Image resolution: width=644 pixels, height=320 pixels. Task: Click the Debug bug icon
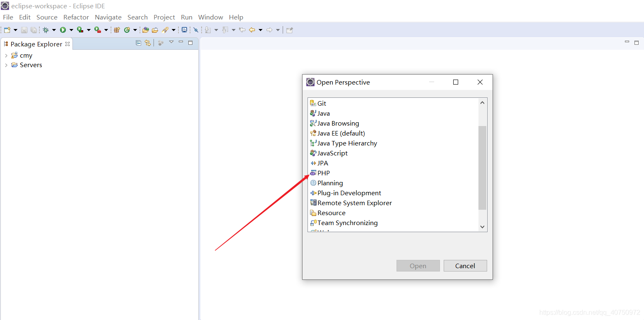click(46, 30)
